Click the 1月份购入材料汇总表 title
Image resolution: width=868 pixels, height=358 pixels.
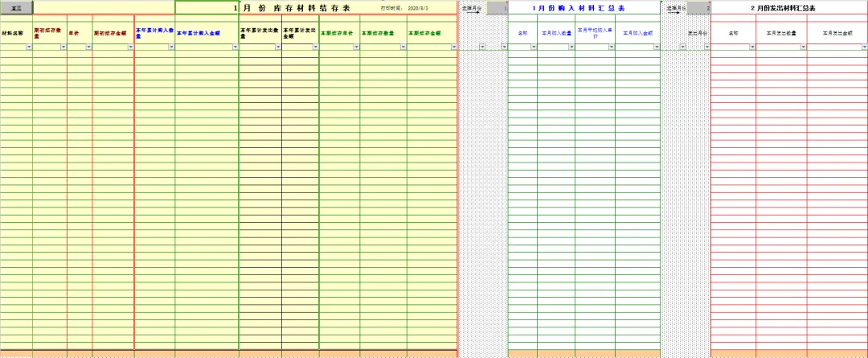[x=579, y=8]
